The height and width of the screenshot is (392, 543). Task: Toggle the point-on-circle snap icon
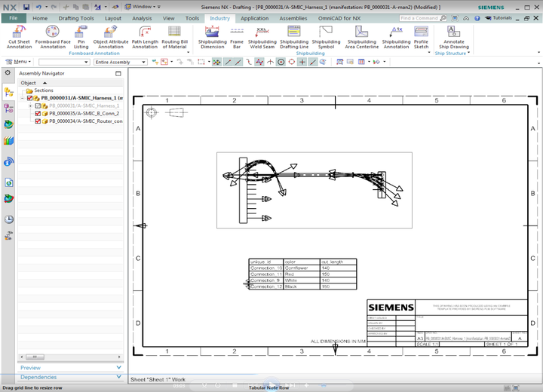tap(292, 62)
